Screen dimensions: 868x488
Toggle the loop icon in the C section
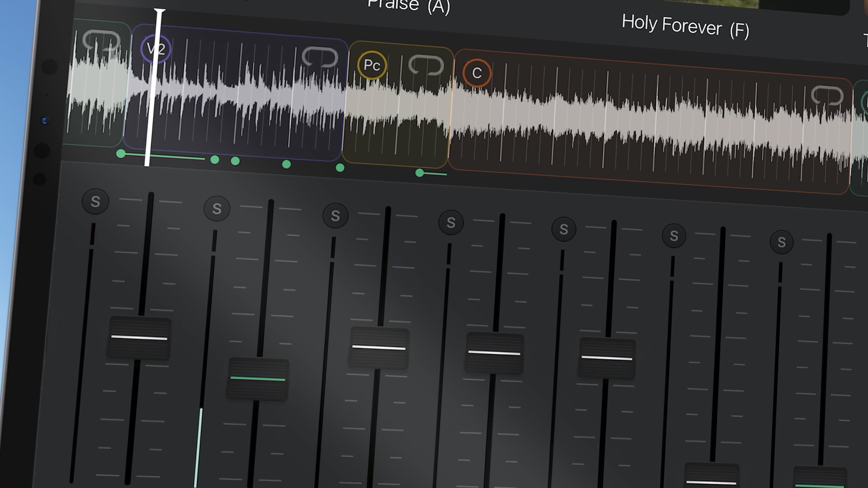pos(827,95)
